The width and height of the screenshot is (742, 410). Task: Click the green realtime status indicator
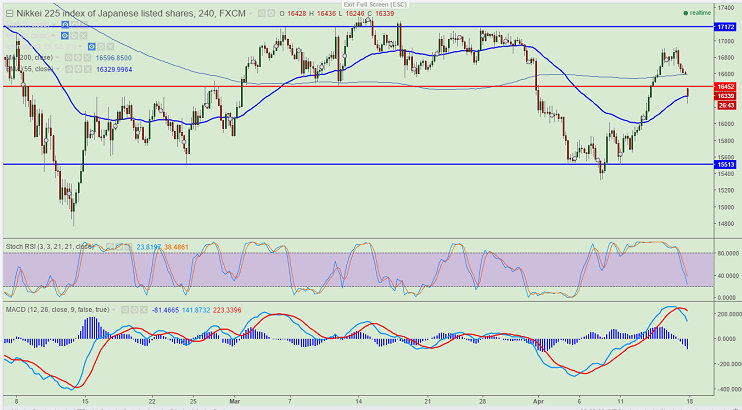coord(697,13)
